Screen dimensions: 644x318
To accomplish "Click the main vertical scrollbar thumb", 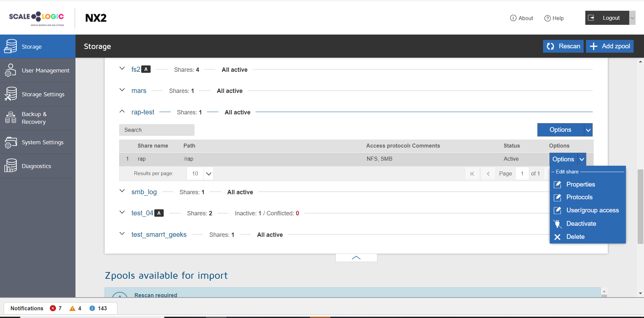I will point(640,206).
